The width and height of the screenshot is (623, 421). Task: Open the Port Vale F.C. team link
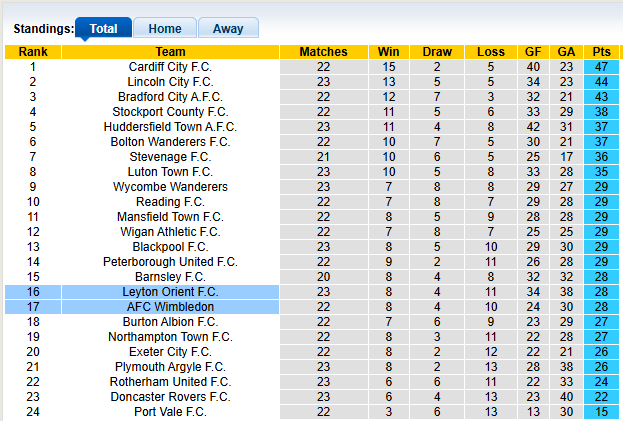pyautogui.click(x=170, y=412)
